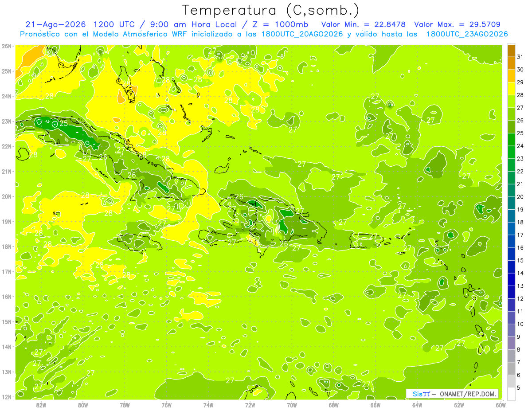Pick the white swatch below 5 in legend
The width and height of the screenshot is (532, 411).
pyautogui.click(x=511, y=394)
